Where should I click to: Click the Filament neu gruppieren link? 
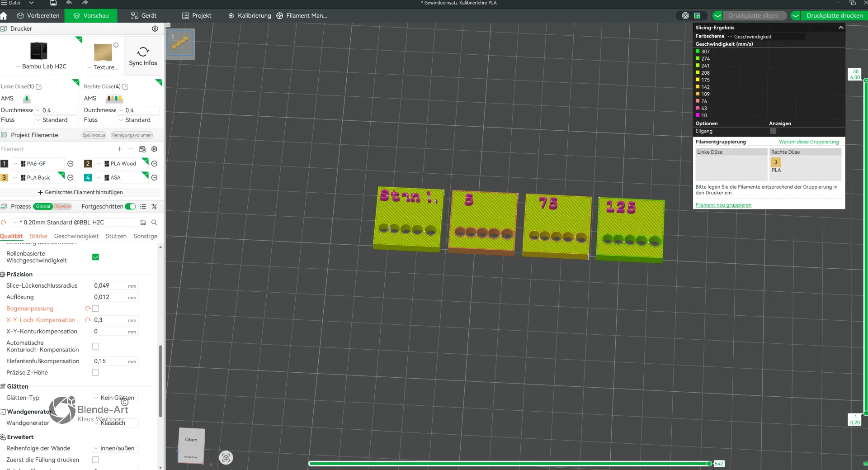(723, 205)
